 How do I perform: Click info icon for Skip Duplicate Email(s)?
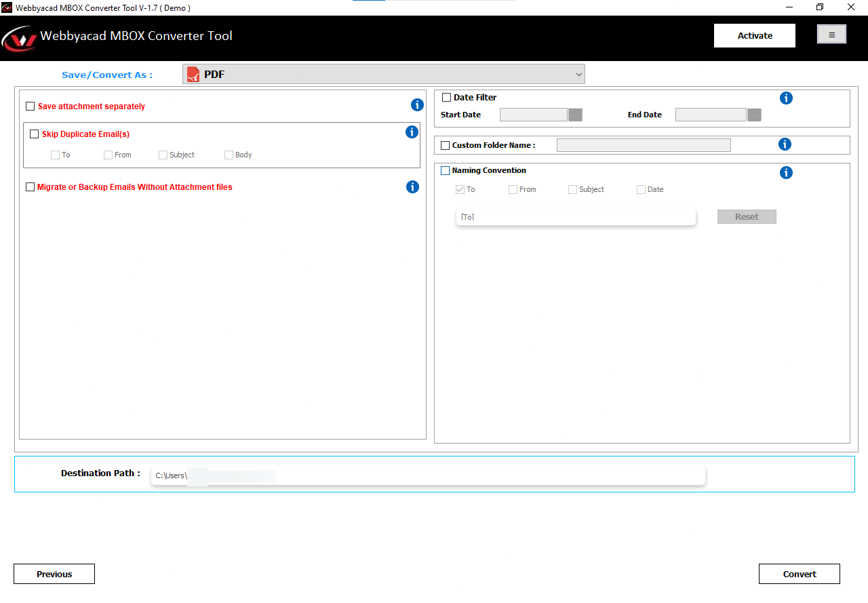pos(412,132)
